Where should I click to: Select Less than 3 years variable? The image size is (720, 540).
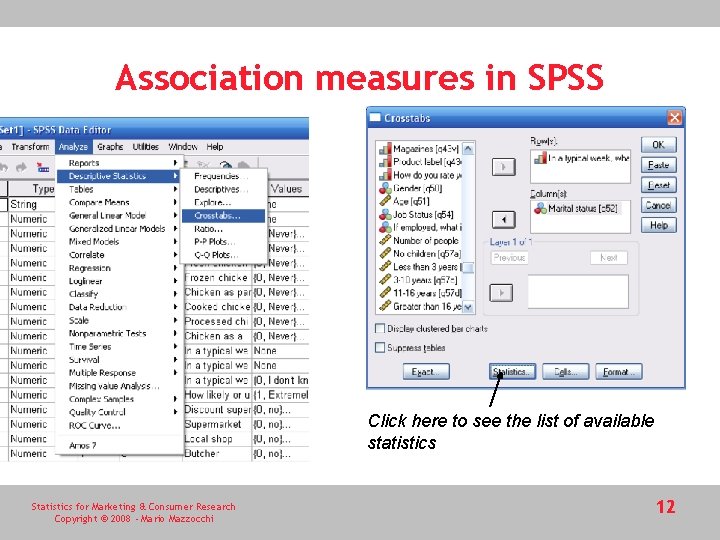pos(419,267)
